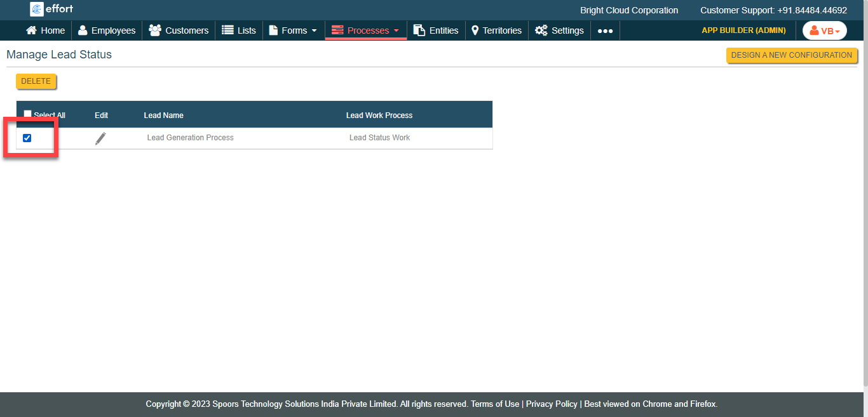Open the VB user profile dropdown
Viewport: 868px width, 417px height.
click(824, 30)
